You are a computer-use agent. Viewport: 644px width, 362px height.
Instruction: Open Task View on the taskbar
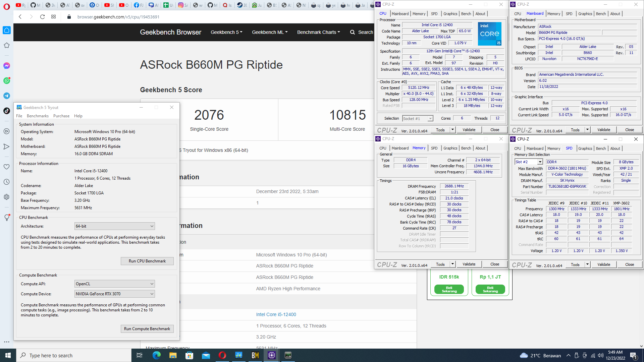point(140,355)
